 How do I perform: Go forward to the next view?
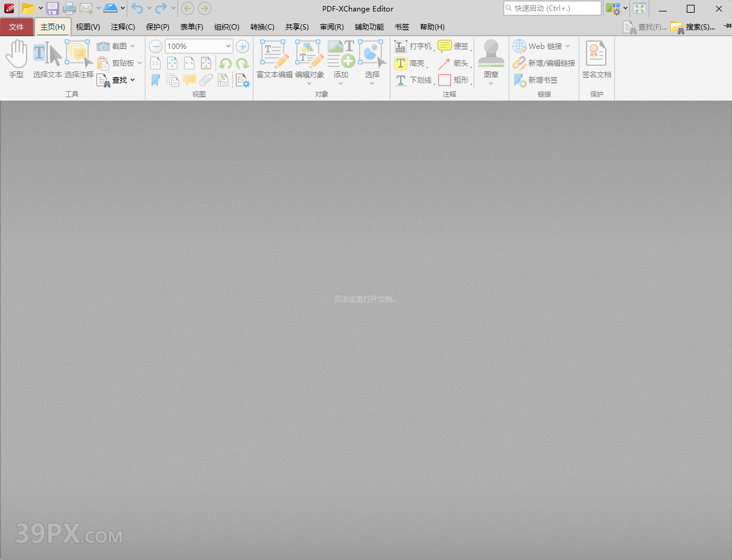205,8
